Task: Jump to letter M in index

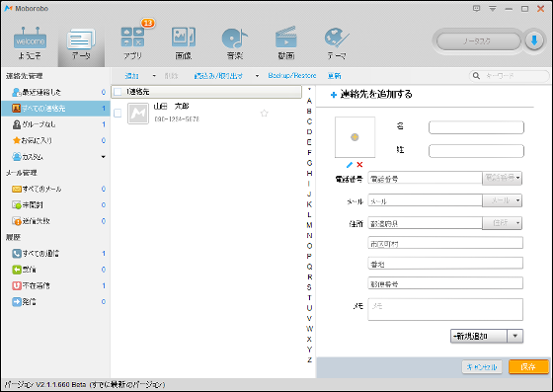Action: point(309,225)
